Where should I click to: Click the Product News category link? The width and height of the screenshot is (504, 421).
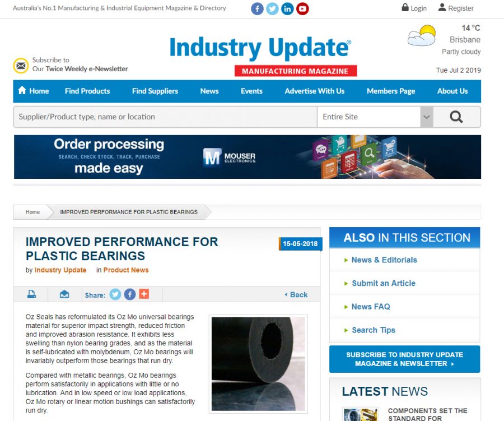click(x=126, y=270)
